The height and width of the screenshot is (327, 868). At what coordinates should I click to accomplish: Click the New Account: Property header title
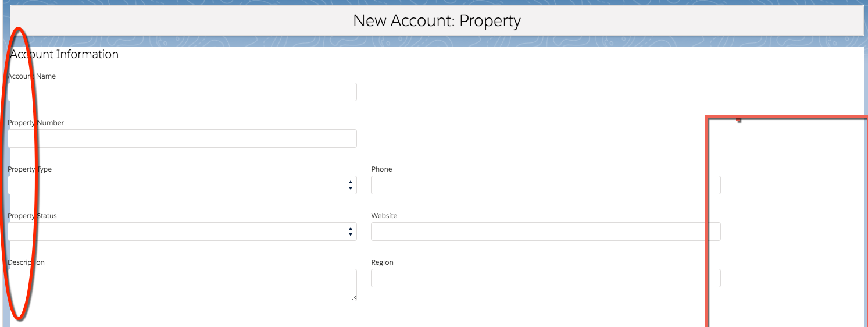[x=437, y=21]
